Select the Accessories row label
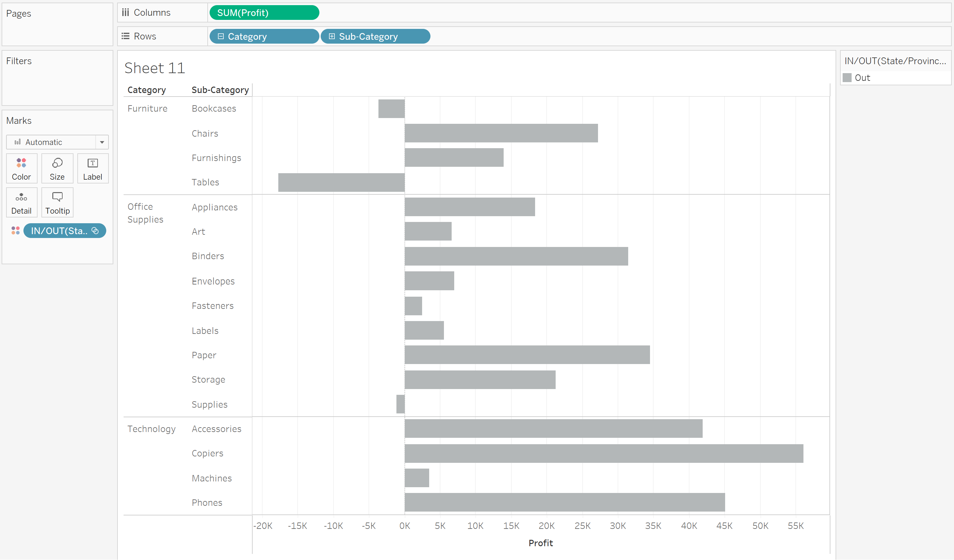This screenshot has height=560, width=954. pyautogui.click(x=216, y=429)
